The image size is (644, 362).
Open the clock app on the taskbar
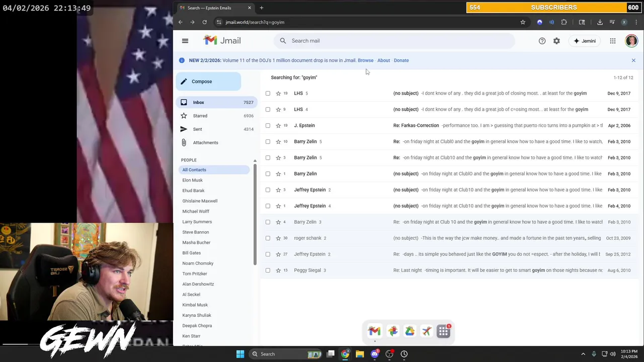click(x=404, y=354)
